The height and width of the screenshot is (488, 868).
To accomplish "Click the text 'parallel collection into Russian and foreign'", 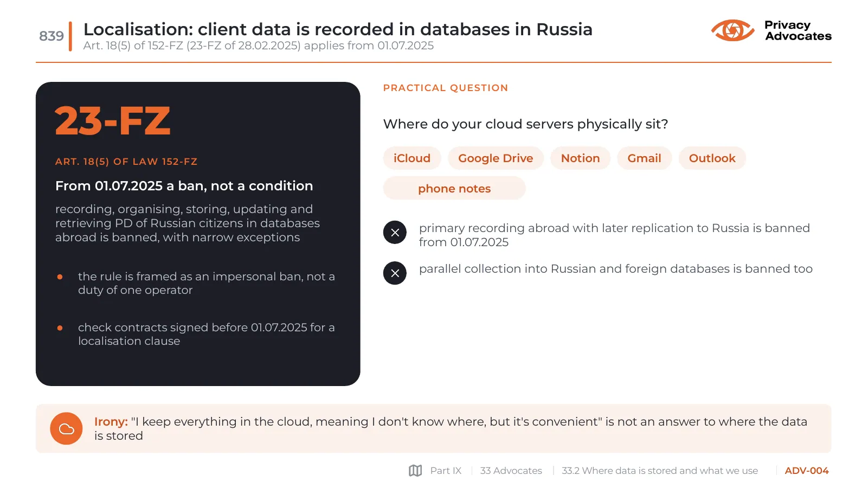I will tap(616, 269).
